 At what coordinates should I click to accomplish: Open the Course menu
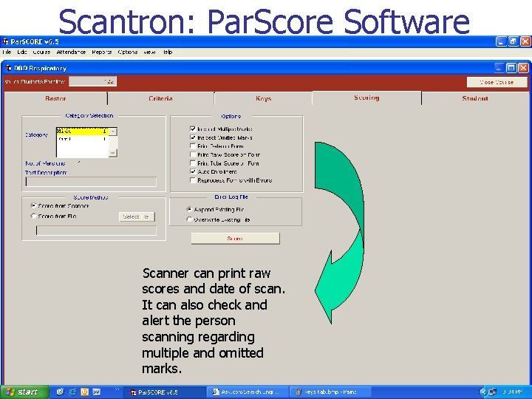tap(41, 52)
